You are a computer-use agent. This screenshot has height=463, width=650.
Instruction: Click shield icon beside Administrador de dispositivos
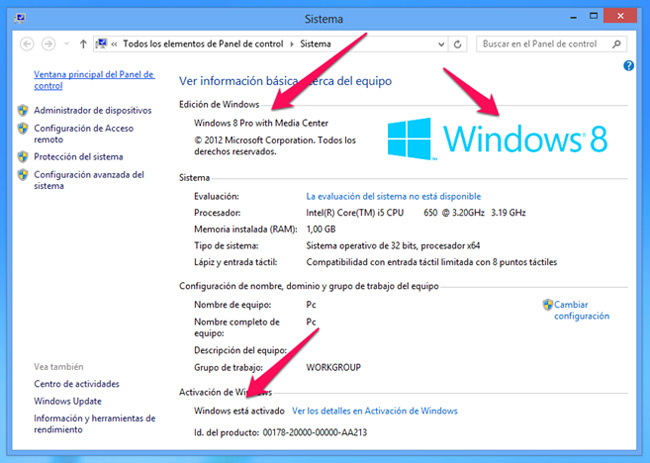pos(23,110)
